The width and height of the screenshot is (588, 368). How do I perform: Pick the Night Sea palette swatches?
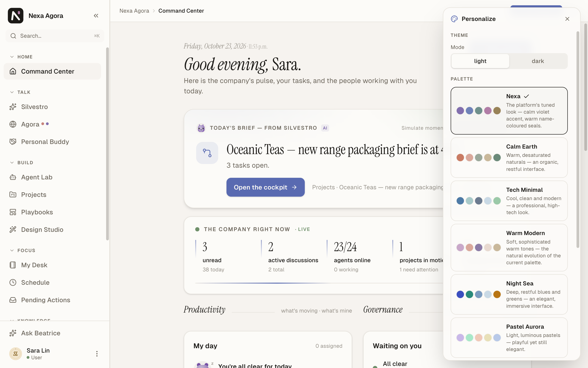coord(478,294)
